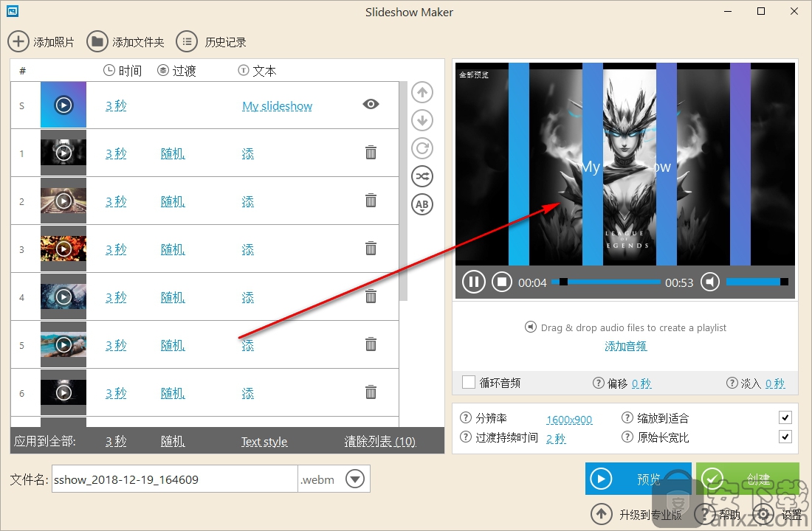Click the slide list scrollbar
Viewport: 812px width, 531px height.
point(403,192)
